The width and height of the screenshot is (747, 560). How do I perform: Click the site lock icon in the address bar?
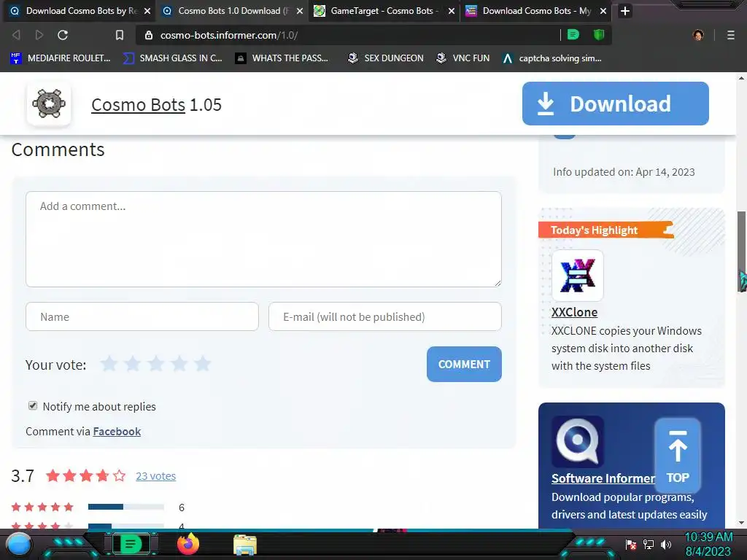tap(149, 35)
